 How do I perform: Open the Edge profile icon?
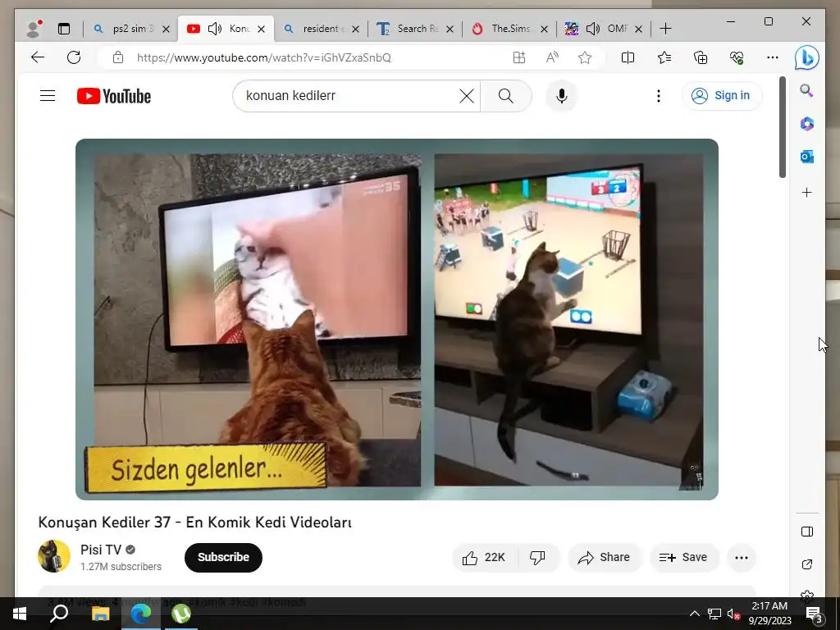click(34, 29)
